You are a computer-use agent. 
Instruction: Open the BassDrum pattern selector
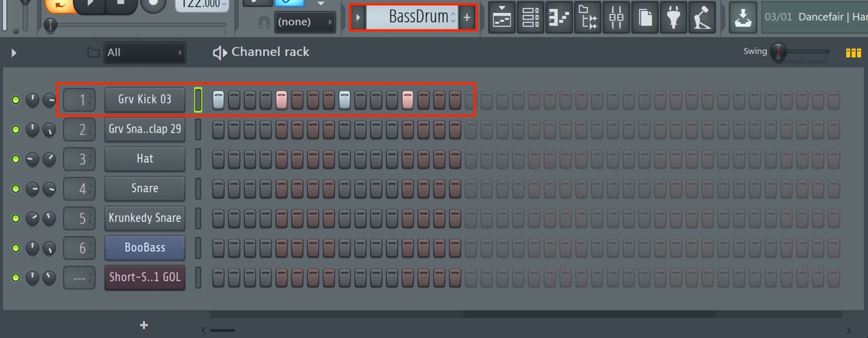coord(412,18)
